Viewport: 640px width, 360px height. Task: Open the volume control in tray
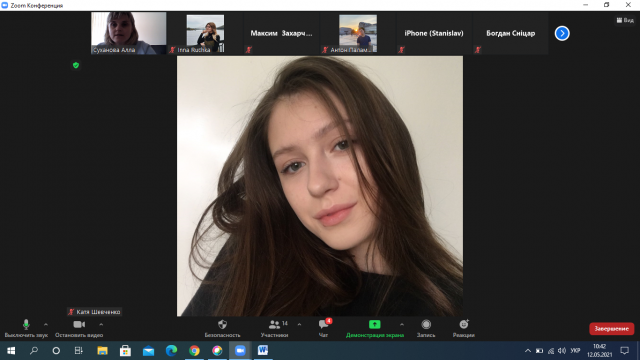click(562, 351)
